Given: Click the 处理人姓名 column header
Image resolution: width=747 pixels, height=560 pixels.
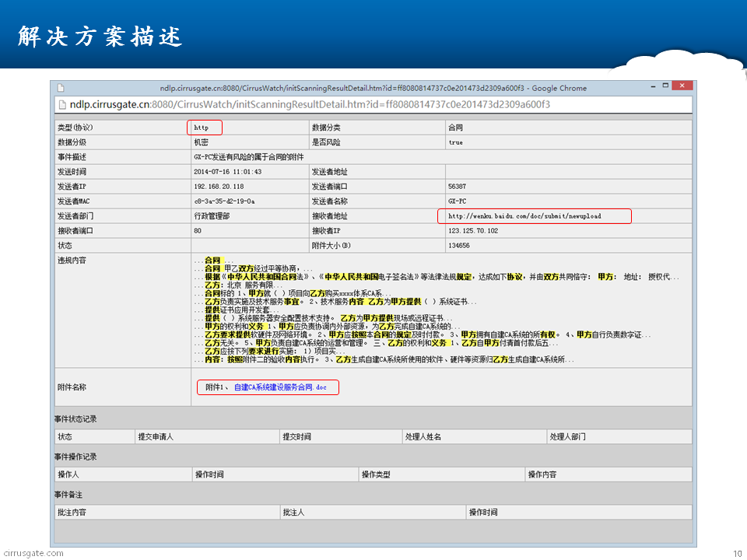Looking at the screenshot, I should coord(423,437).
